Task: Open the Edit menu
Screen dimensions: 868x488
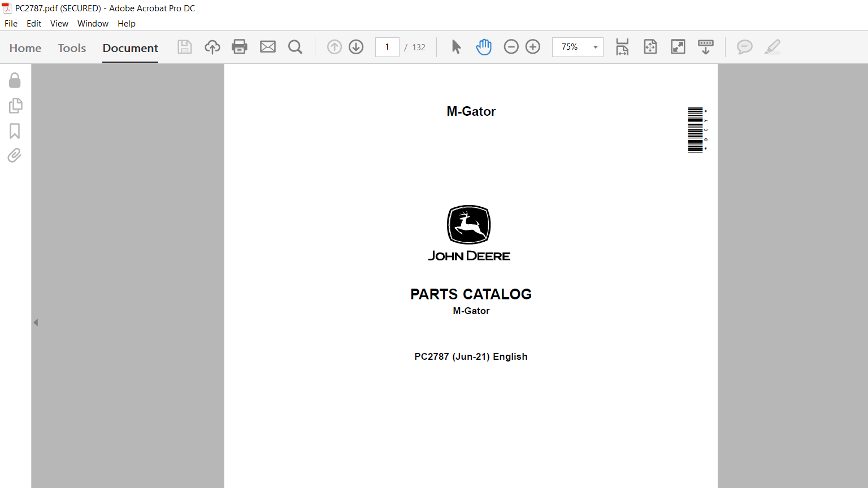Action: pos(34,24)
